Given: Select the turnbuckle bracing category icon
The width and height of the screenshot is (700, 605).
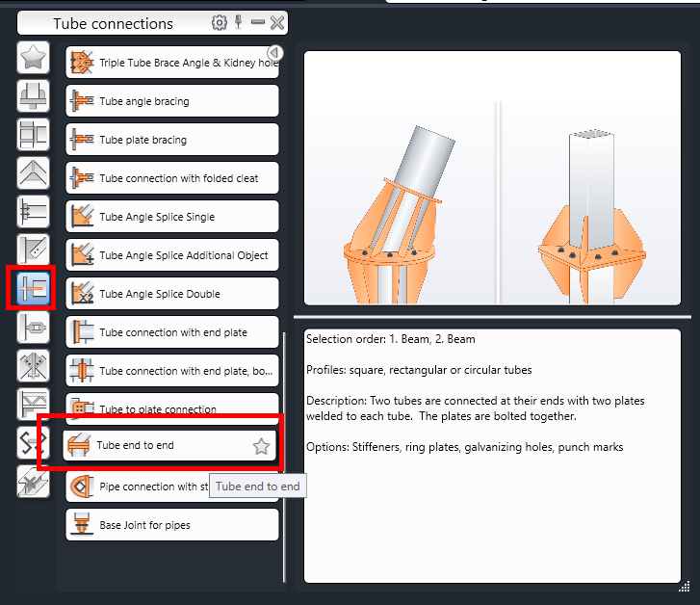Looking at the screenshot, I should click(33, 328).
